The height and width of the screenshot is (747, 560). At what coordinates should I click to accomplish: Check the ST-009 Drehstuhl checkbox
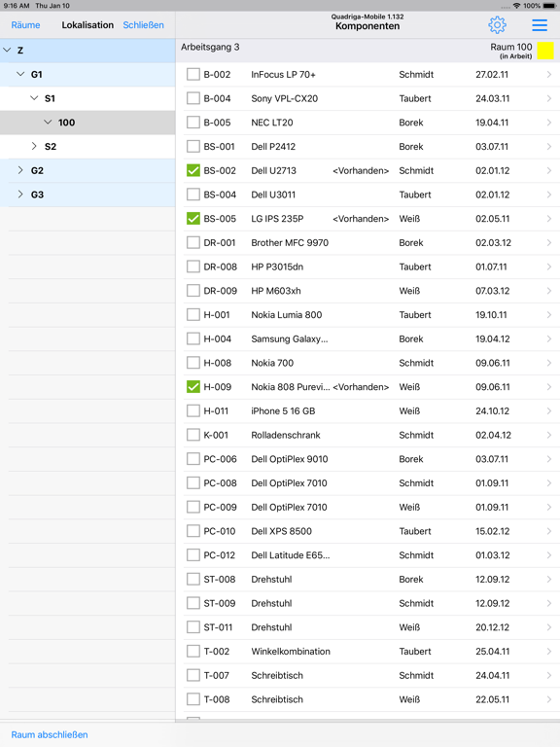(x=192, y=603)
